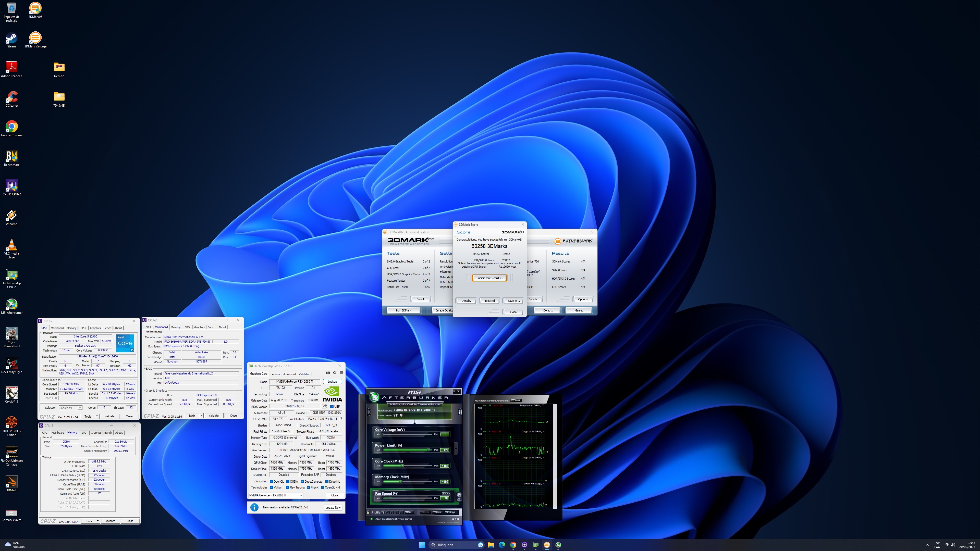Click Run 3DMark button in 3DMark06
This screenshot has width=980, height=551.
pos(403,311)
